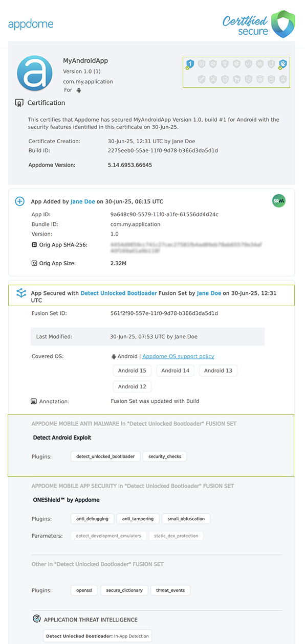Click the green SRM avatar badge
The image size is (305, 644).
(x=278, y=201)
